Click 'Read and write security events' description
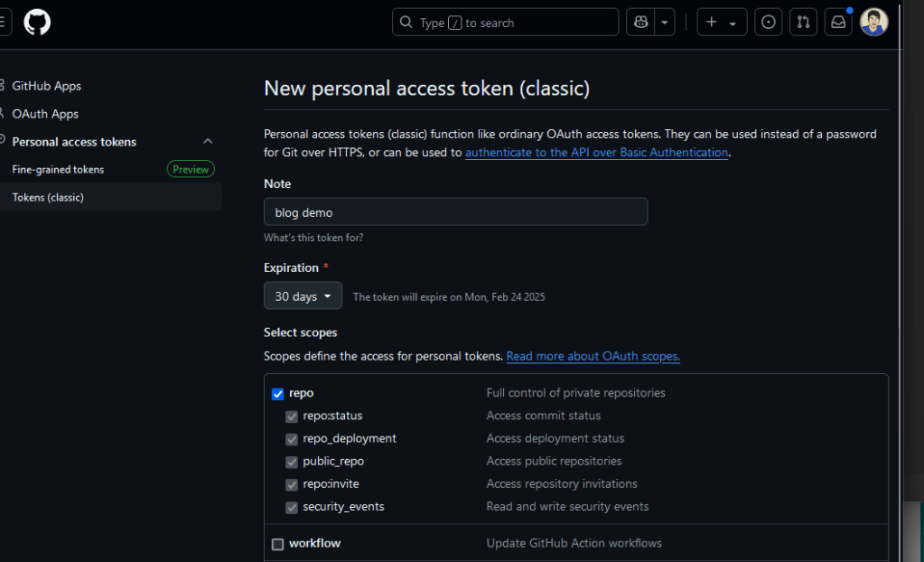The width and height of the screenshot is (924, 562). [x=567, y=507]
